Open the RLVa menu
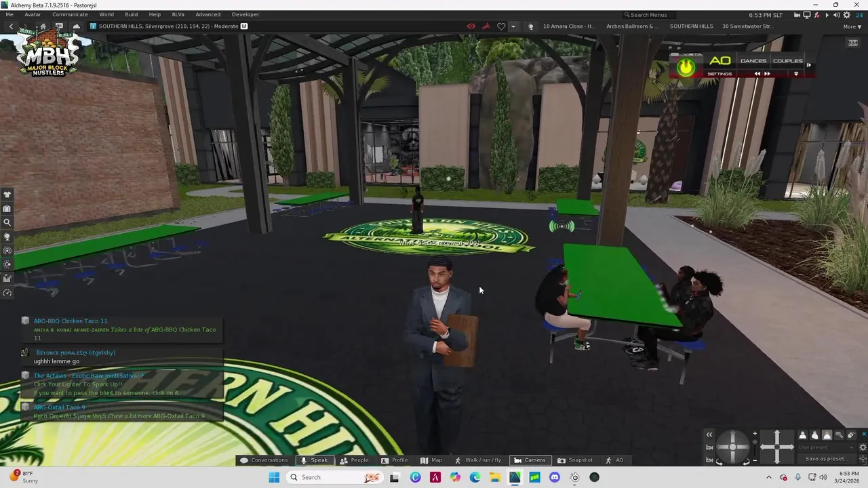 point(178,14)
